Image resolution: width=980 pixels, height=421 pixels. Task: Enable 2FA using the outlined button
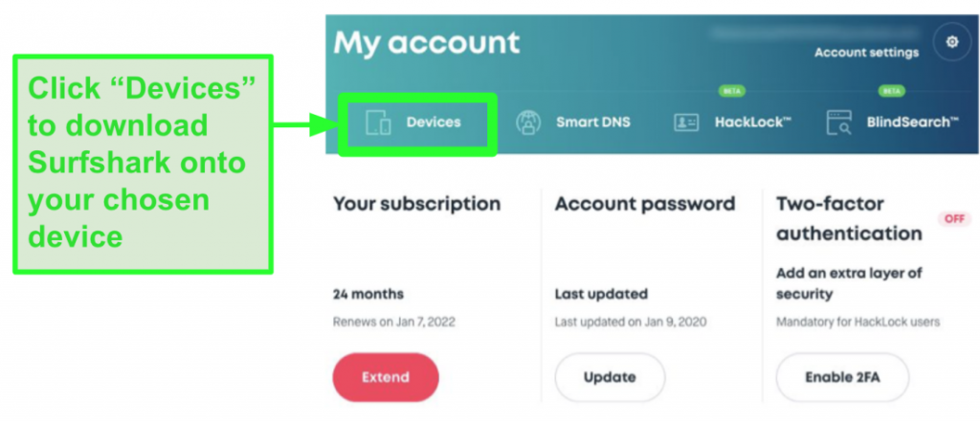coord(842,377)
